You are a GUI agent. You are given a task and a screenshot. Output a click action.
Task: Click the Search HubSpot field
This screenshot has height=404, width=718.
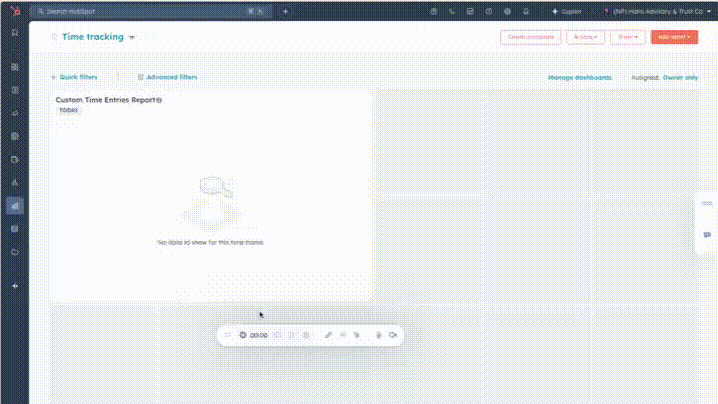point(140,11)
